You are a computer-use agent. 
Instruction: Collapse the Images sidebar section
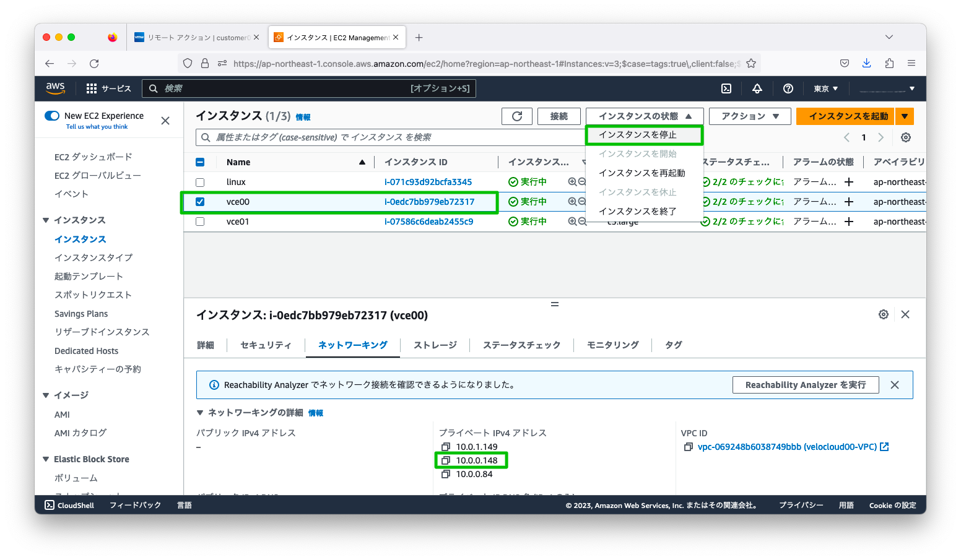46,395
